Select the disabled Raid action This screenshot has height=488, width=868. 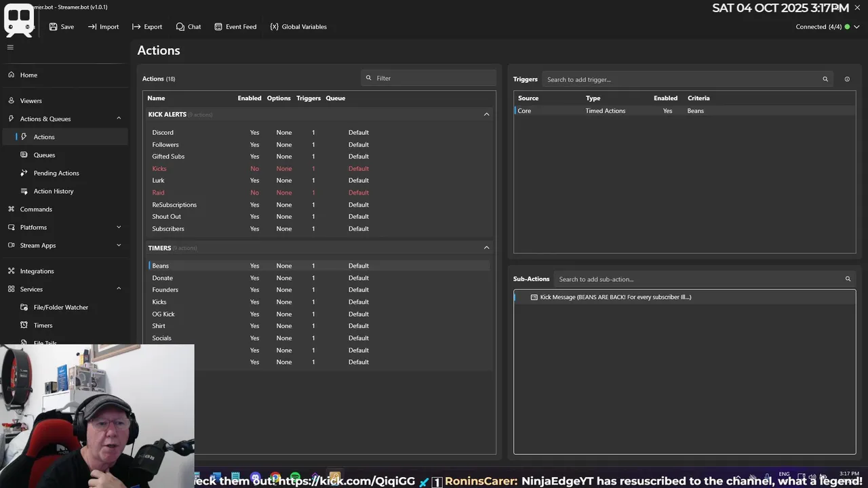(319, 192)
